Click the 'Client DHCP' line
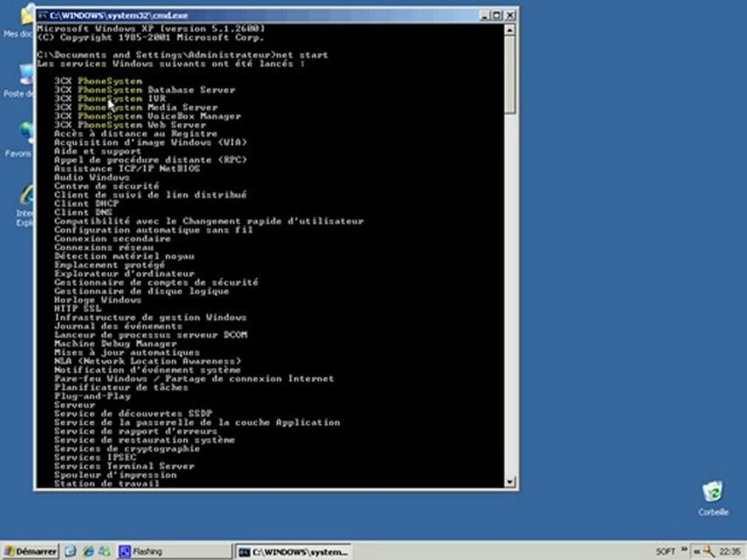The height and width of the screenshot is (560, 747). click(86, 204)
